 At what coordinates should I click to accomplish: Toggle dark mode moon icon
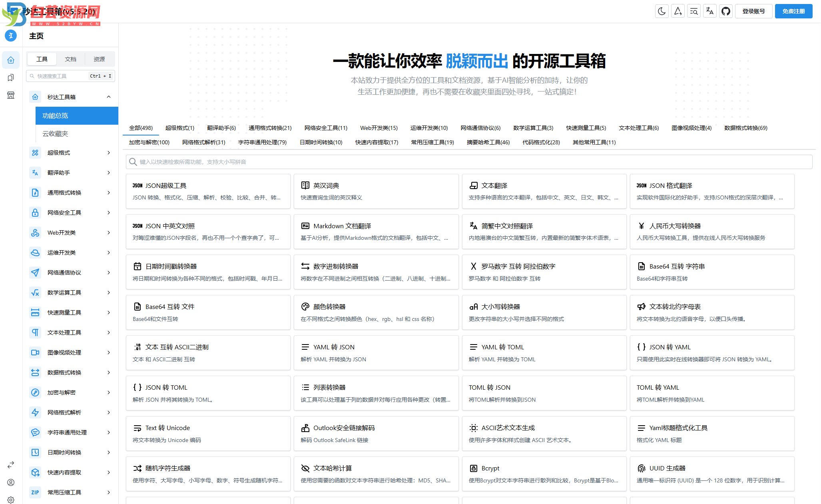[x=662, y=11]
